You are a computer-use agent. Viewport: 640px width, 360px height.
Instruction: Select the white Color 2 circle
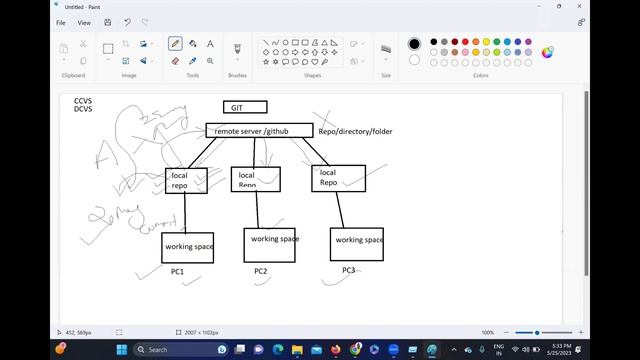click(x=414, y=60)
